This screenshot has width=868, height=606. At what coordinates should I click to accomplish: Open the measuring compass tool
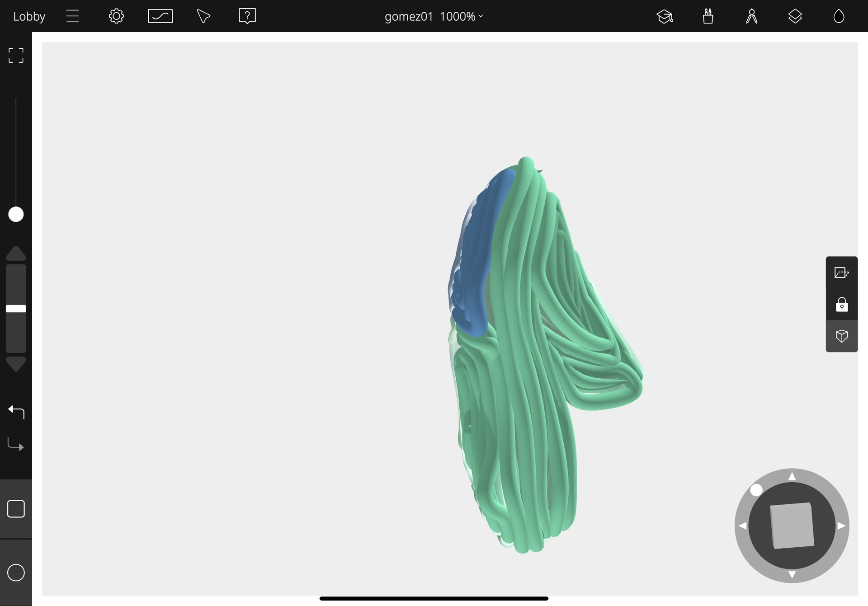[751, 17]
